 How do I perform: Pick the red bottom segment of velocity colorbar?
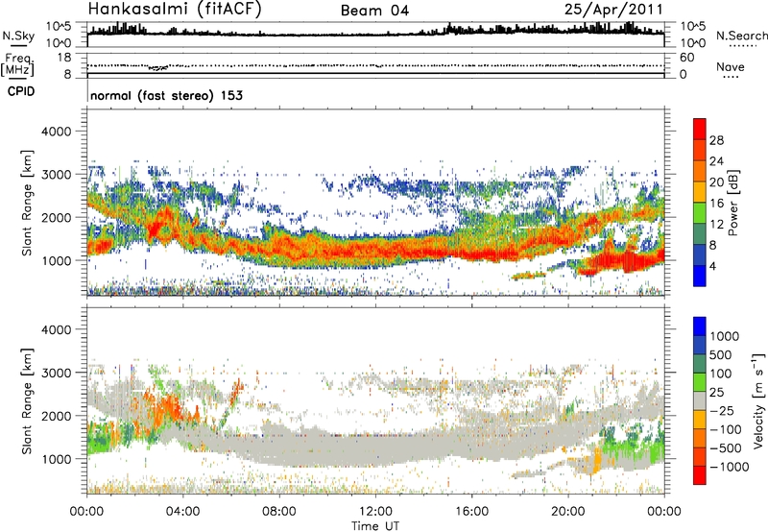(700, 475)
